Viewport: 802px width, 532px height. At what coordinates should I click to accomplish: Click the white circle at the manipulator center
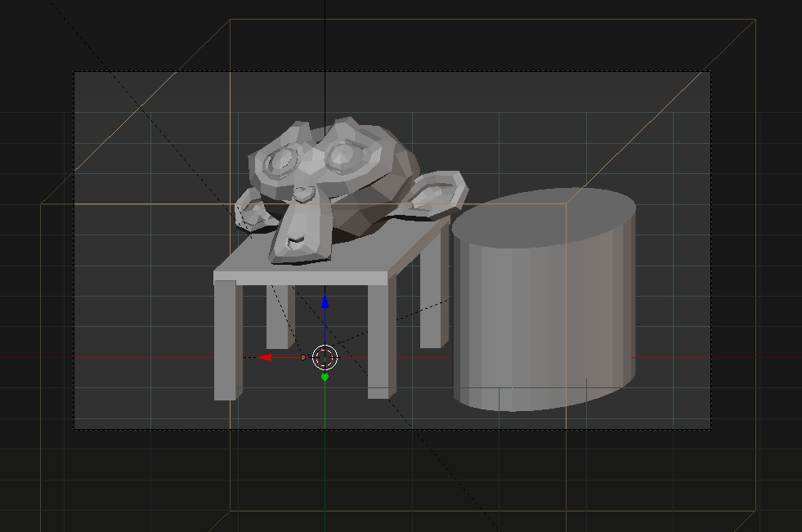pyautogui.click(x=325, y=357)
